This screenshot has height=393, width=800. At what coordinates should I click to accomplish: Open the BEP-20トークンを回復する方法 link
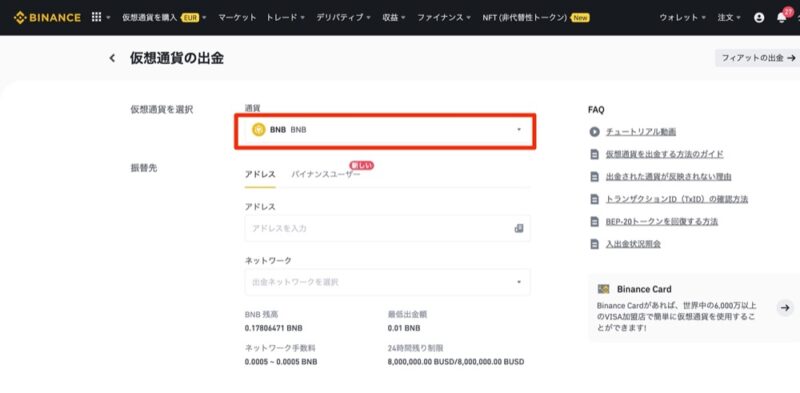[x=662, y=222]
